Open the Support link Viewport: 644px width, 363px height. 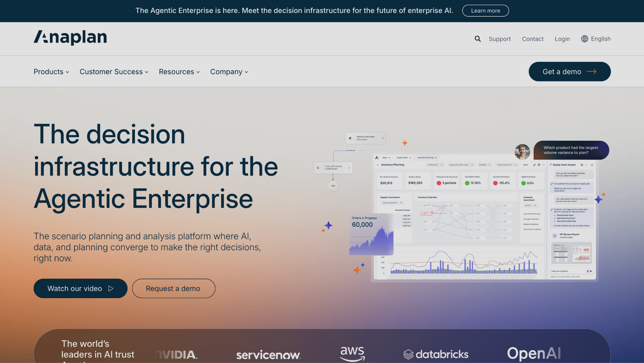coord(500,39)
